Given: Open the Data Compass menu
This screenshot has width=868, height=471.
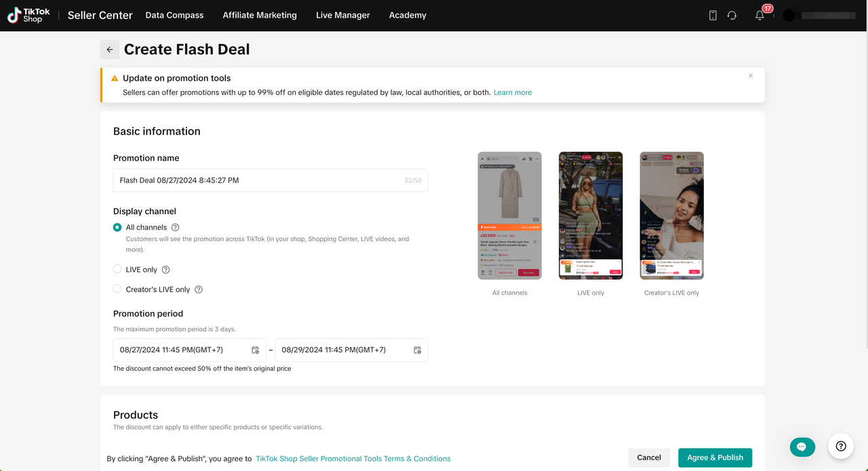Looking at the screenshot, I should pos(174,15).
